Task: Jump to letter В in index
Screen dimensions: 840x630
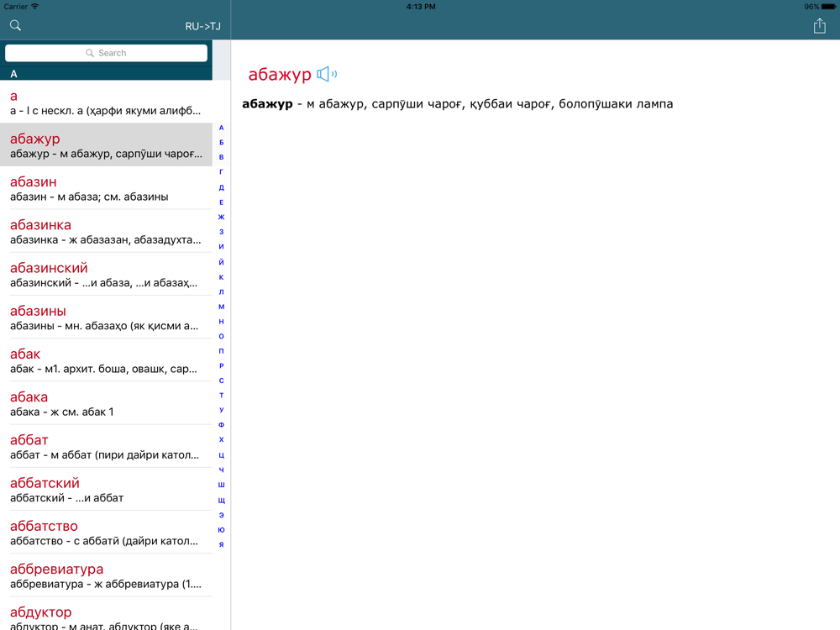Action: click(x=221, y=157)
